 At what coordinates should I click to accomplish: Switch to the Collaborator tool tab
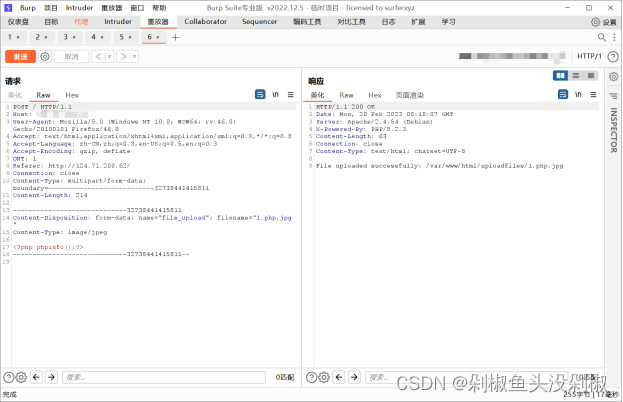pos(205,21)
